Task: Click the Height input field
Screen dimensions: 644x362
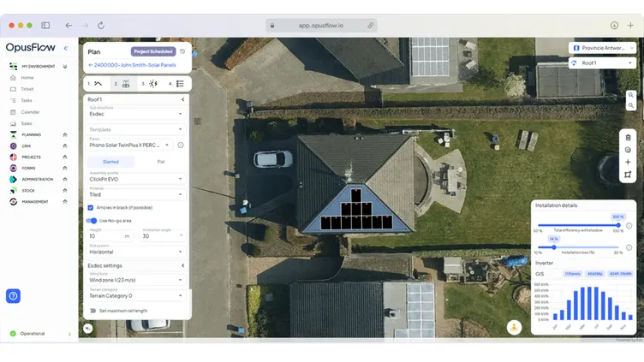Action: point(104,235)
